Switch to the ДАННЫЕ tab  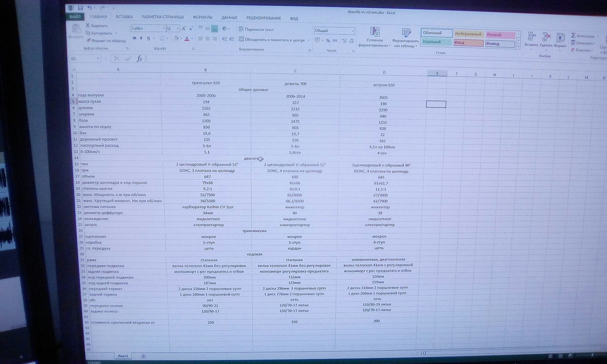point(229,18)
